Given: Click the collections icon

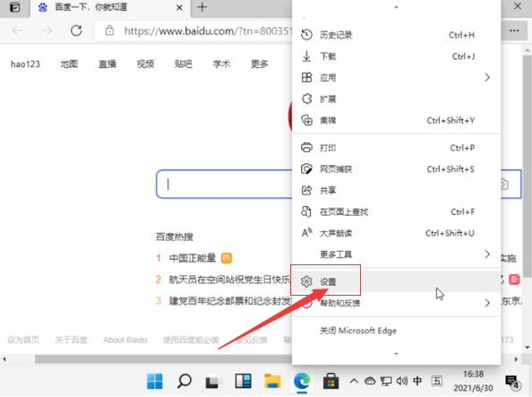Looking at the screenshot, I should click(306, 120).
